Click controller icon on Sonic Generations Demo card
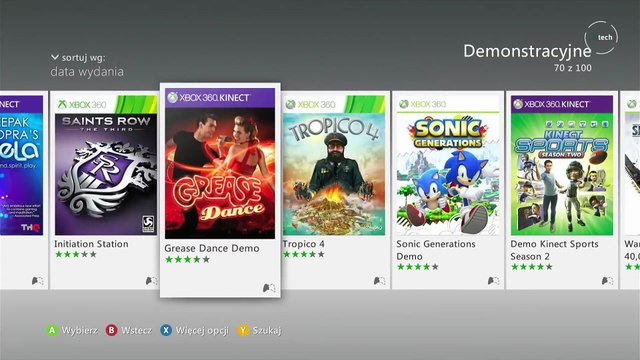Screen dimensions: 640x360 coord(493,280)
